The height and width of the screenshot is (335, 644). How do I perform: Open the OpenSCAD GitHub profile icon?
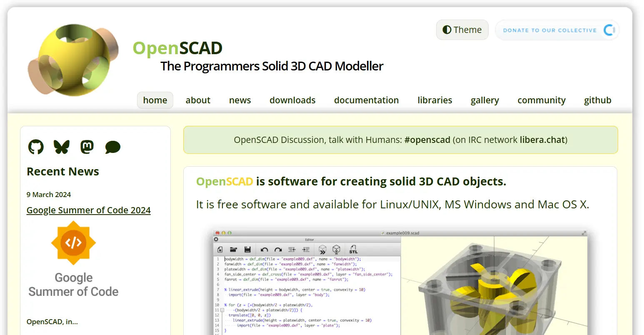tap(36, 147)
